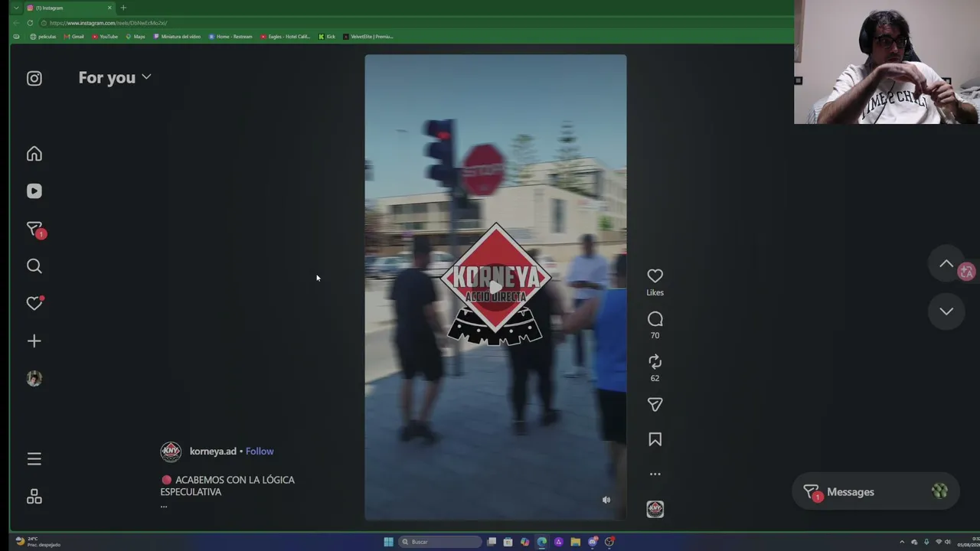Open Task View from the taskbar
Viewport: 980px width, 551px height.
click(x=492, y=542)
